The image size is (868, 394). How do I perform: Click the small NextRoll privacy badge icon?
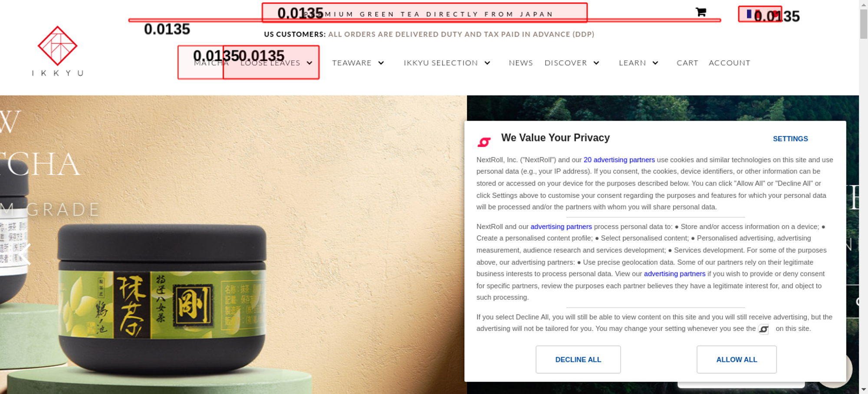point(763,329)
